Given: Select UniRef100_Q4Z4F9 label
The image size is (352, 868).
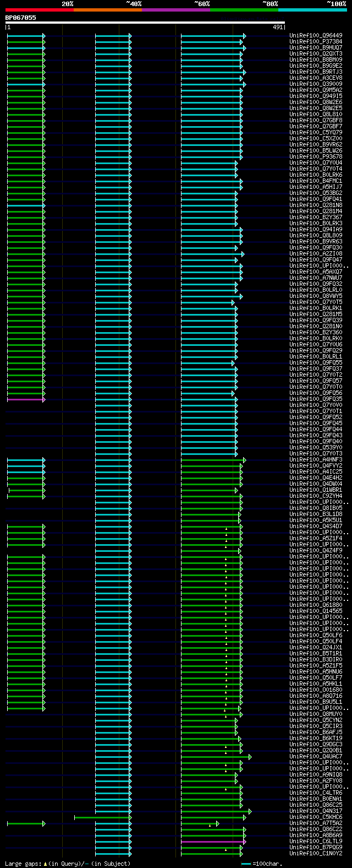Looking at the screenshot, I should [316, 550].
